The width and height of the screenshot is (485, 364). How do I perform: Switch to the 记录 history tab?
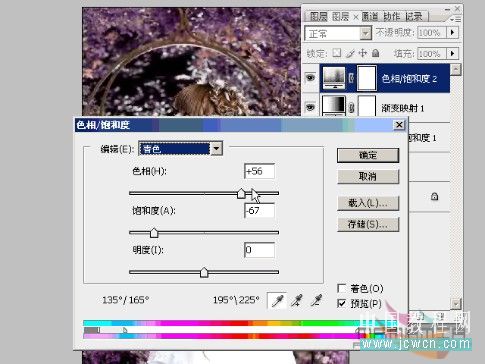(x=414, y=16)
